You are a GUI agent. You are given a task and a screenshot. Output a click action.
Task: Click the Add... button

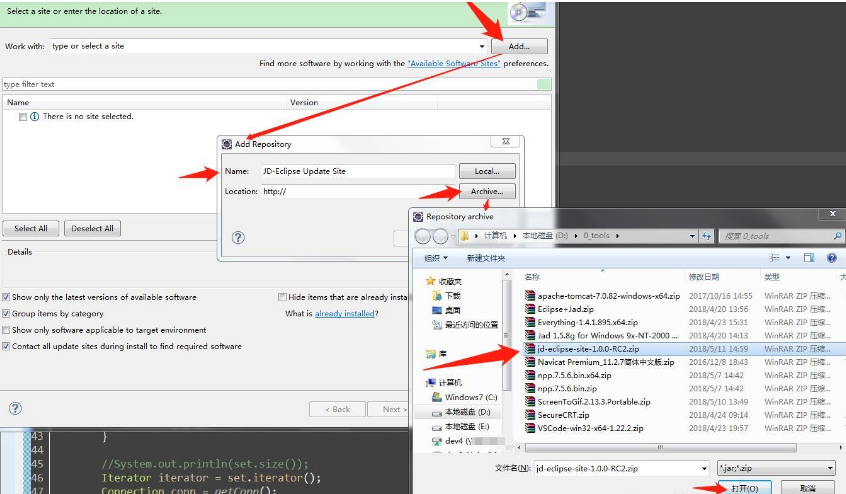pyautogui.click(x=519, y=46)
